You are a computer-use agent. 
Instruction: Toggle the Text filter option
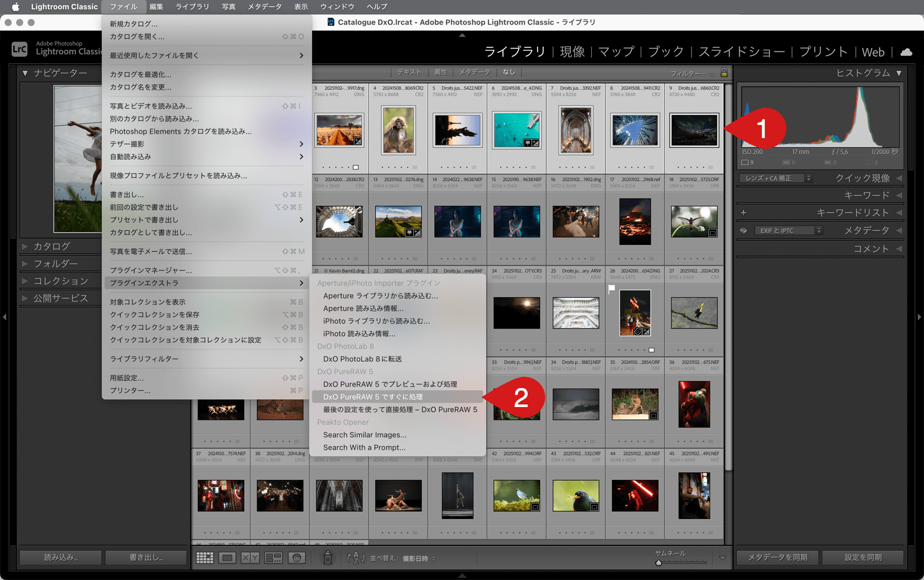click(x=409, y=72)
